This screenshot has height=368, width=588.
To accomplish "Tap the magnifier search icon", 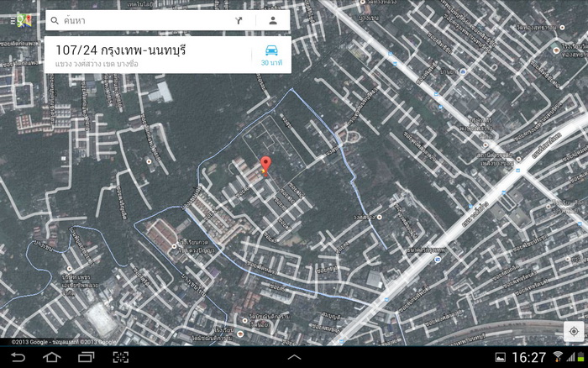I will 55,21.
